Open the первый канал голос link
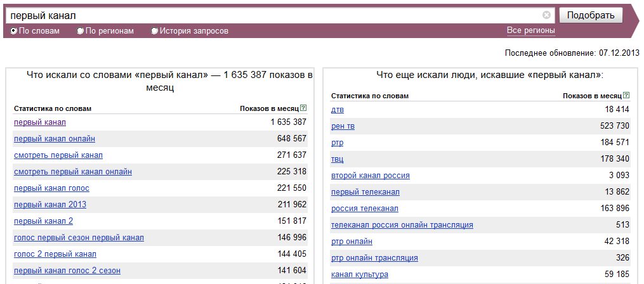Screen dimensions: 644x284 point(52,188)
